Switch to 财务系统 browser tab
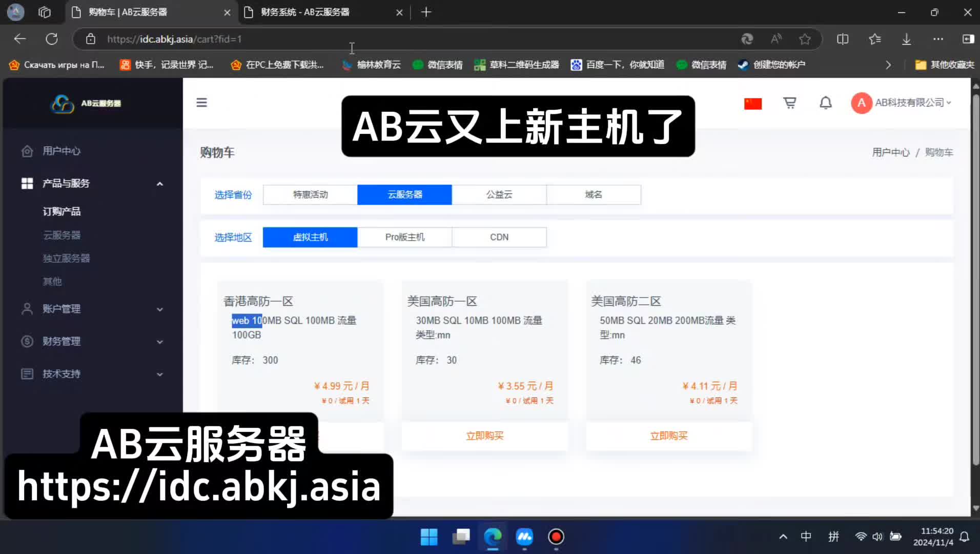 point(323,12)
